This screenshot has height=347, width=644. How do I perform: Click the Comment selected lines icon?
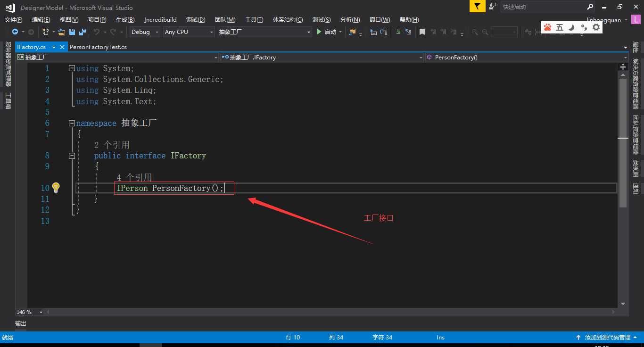(398, 32)
